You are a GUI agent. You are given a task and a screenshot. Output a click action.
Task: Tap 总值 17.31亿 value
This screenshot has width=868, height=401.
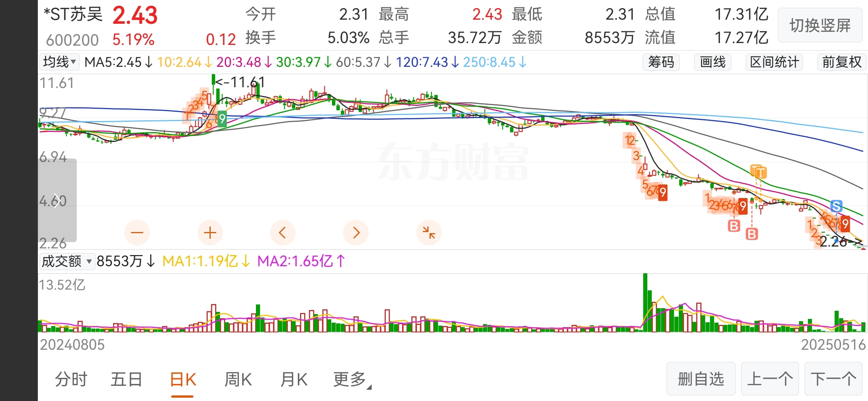tap(742, 14)
